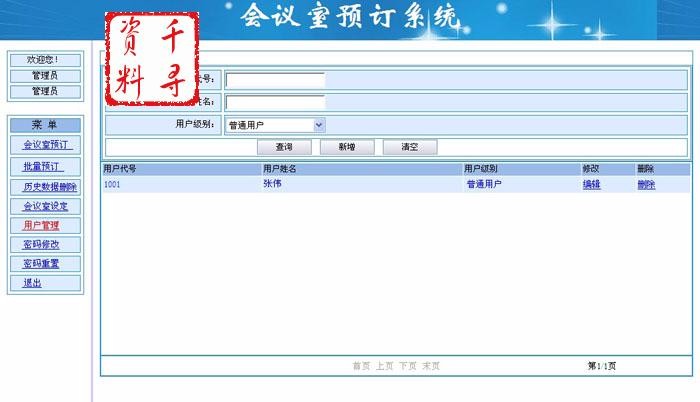
Task: Click the 清空 button
Action: 410,147
